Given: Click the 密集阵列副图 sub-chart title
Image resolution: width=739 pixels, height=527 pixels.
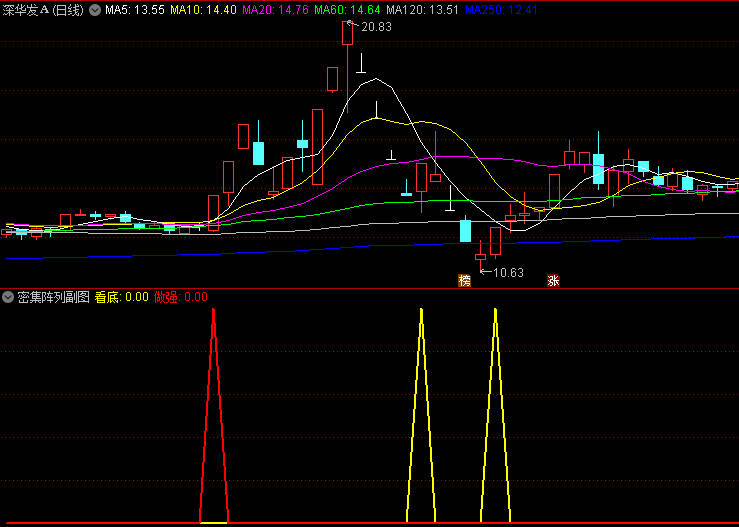Looking at the screenshot, I should click(53, 297).
